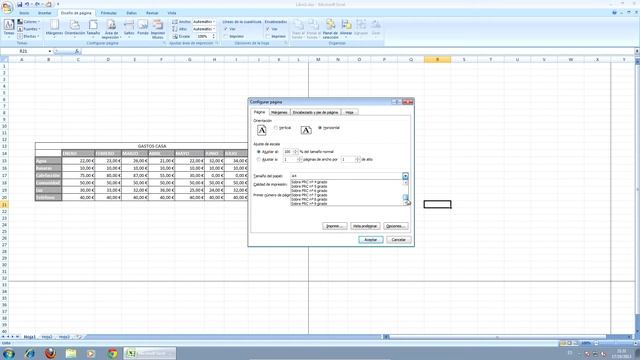The image size is (640, 360).
Task: Click the Imprimir... button in dialog
Action: [335, 226]
